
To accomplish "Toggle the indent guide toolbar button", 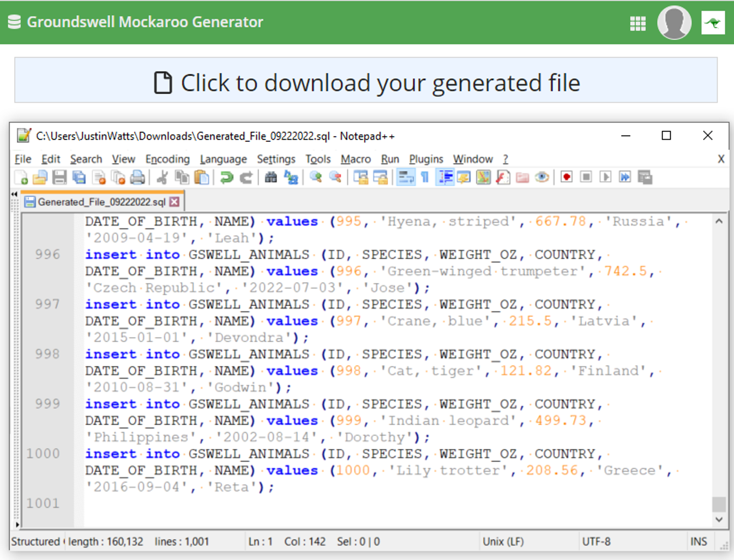I will tap(445, 177).
